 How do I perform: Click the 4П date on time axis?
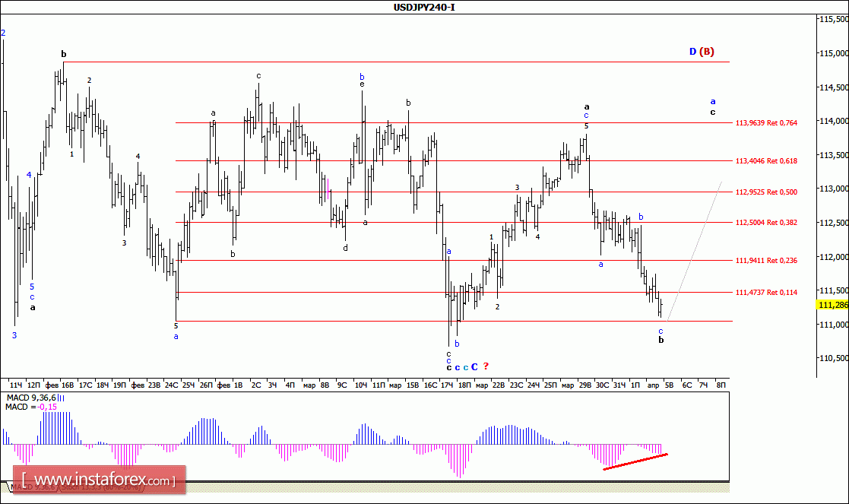coord(290,385)
